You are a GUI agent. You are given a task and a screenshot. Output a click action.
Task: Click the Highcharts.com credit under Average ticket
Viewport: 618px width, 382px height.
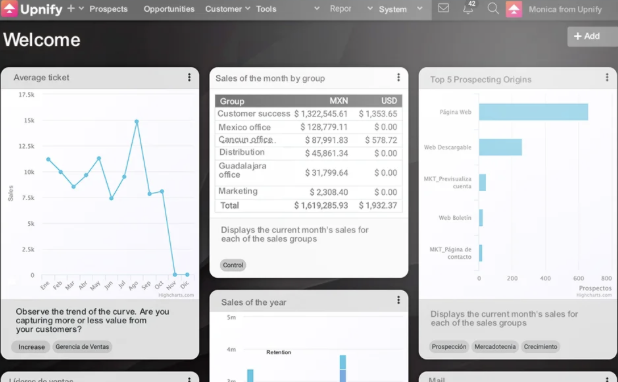click(176, 295)
